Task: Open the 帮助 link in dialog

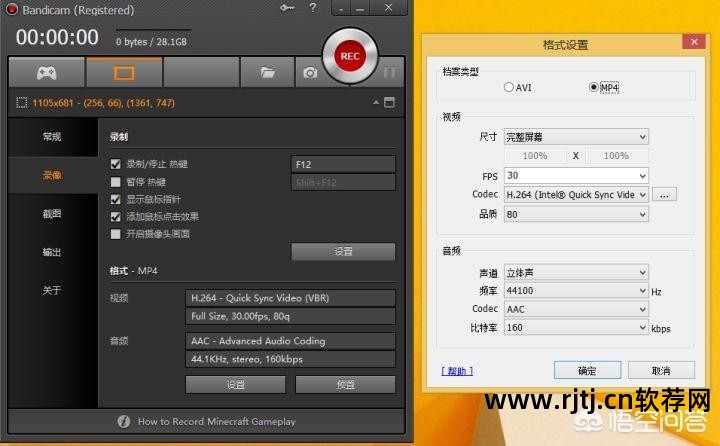Action: [x=457, y=371]
